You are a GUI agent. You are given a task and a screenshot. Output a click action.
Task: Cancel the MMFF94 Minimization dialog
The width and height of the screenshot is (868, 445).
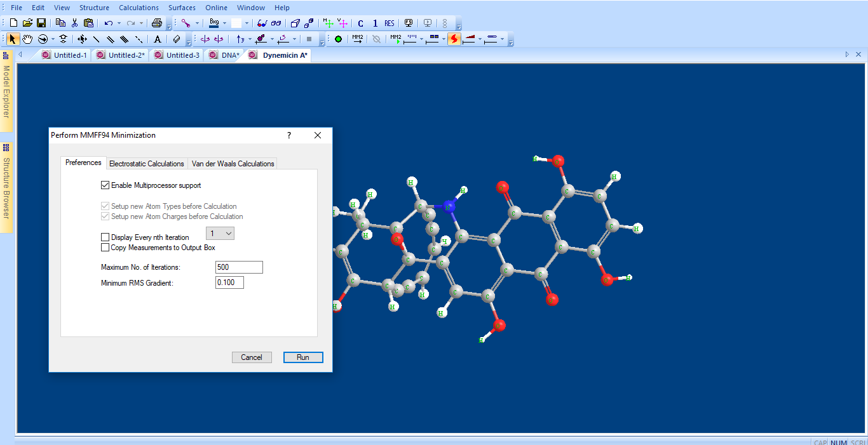pos(252,357)
